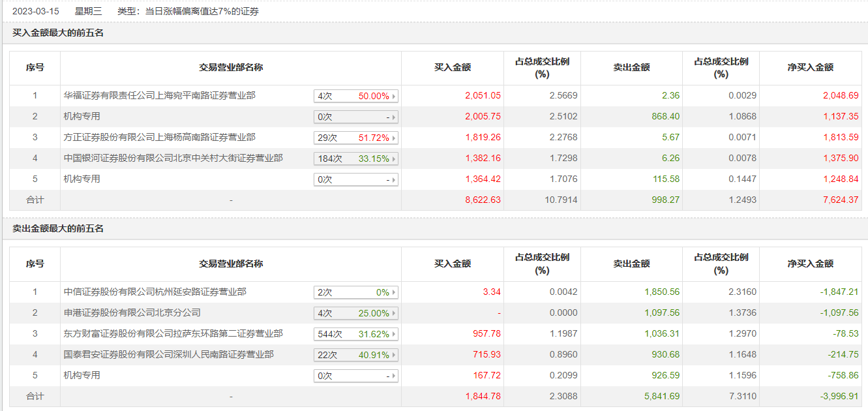Viewport: 868px width, 411px height.
Task: Click the 中国银河证券北京中关村大街证券营业部 name
Action: (x=173, y=158)
